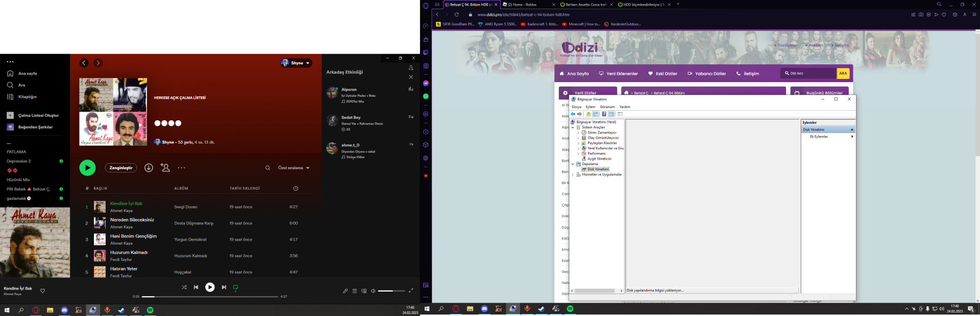Click the Zenginleştir button
Screen dimensions: 980x316
coord(121,168)
